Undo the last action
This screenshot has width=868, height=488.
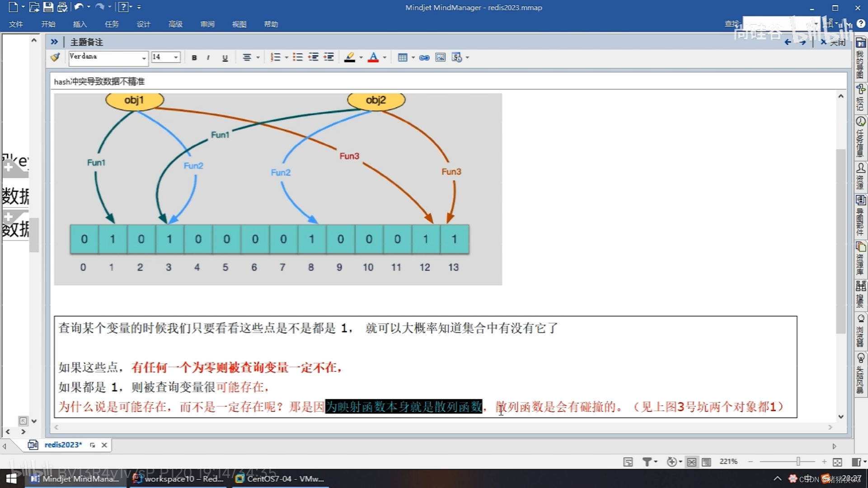point(79,7)
